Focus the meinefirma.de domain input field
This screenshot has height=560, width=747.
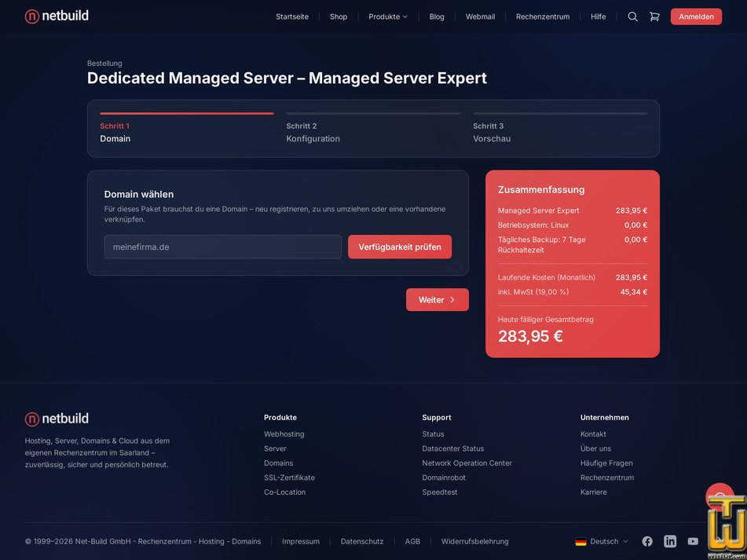click(x=222, y=247)
